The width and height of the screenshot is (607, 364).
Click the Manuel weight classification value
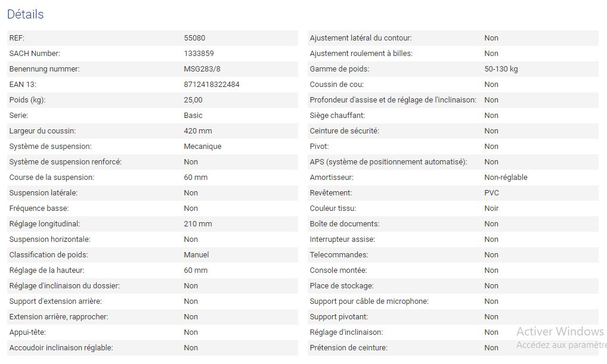(x=196, y=255)
